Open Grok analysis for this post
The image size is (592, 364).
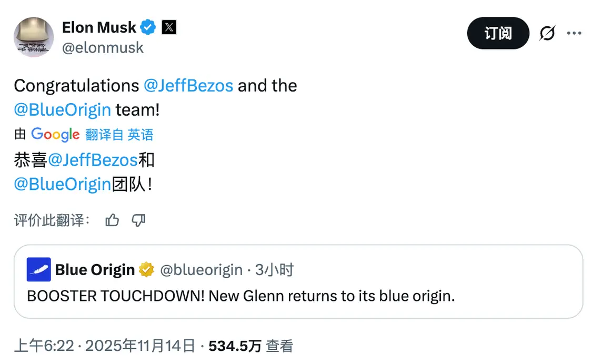[547, 33]
